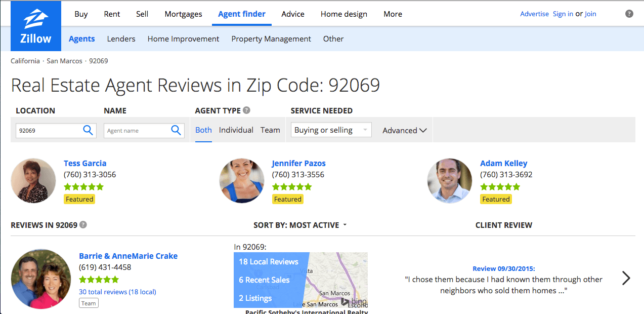
Task: Click 18 Local Reviews
Action: pos(269,262)
